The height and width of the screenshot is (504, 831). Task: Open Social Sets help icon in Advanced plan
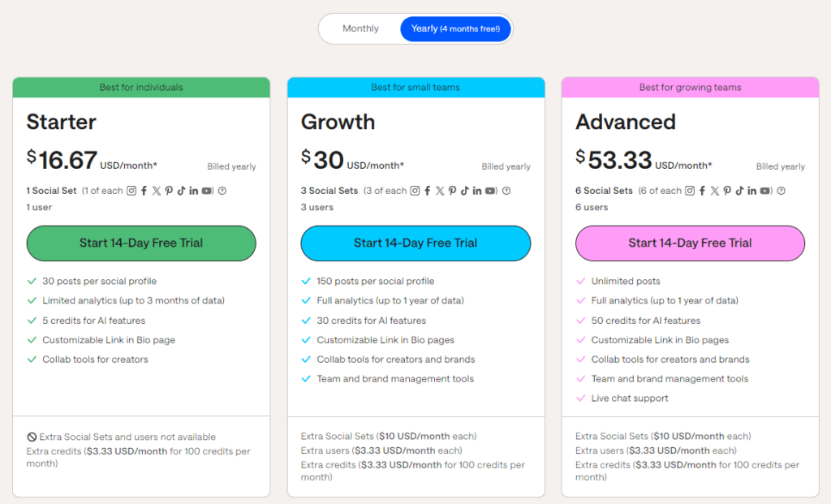(x=781, y=191)
